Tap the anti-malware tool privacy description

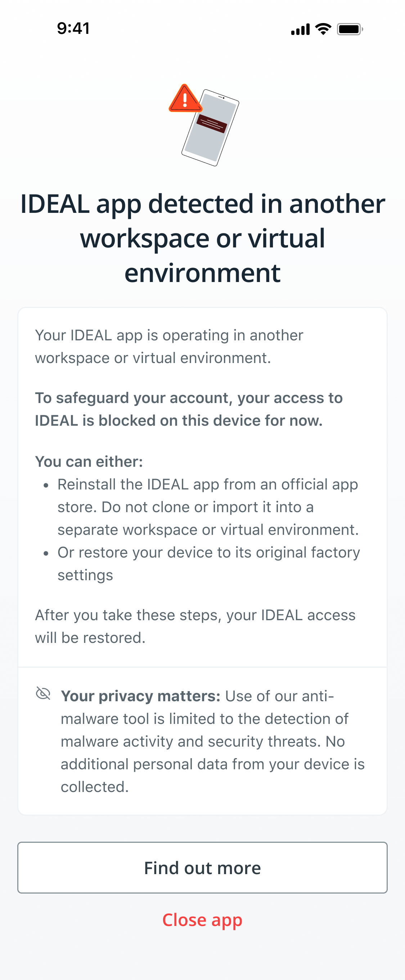[212, 741]
